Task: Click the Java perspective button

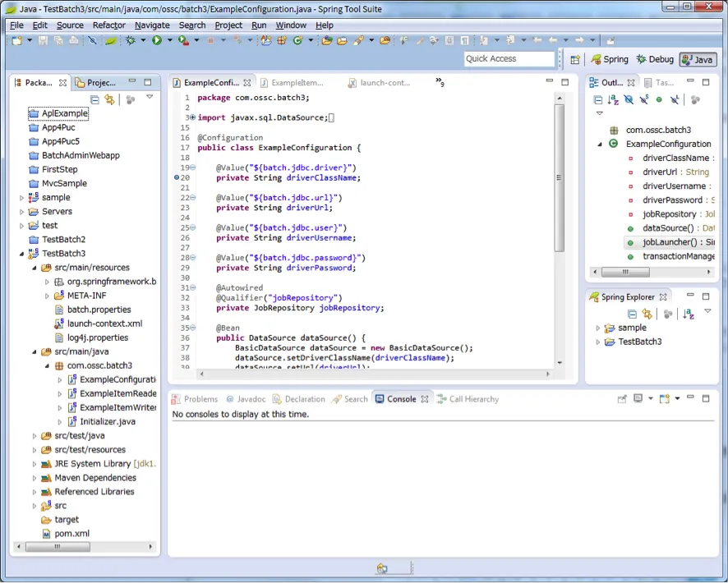Action: (698, 59)
